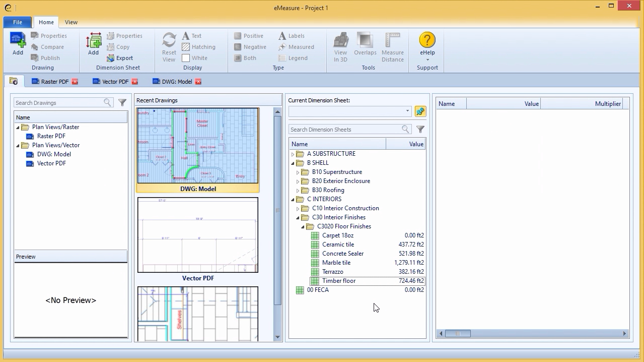The width and height of the screenshot is (644, 362).
Task: Toggle the Hatching display option
Action: (x=198, y=47)
